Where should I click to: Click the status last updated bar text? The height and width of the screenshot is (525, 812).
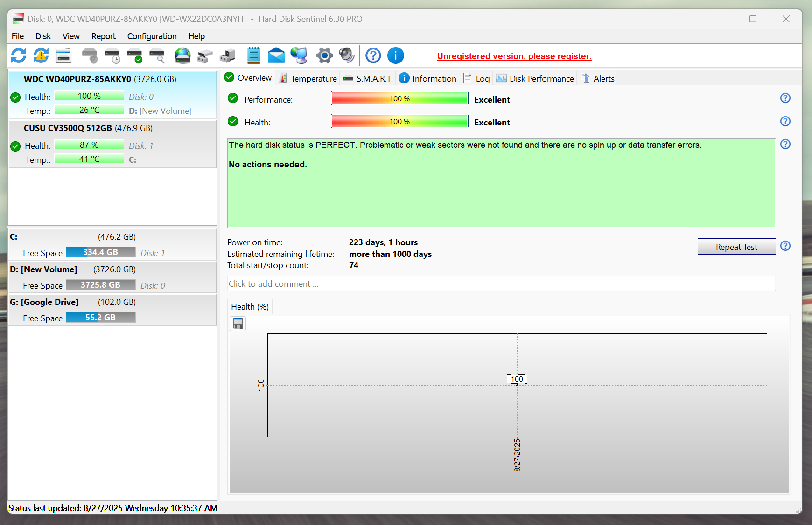[x=113, y=508]
